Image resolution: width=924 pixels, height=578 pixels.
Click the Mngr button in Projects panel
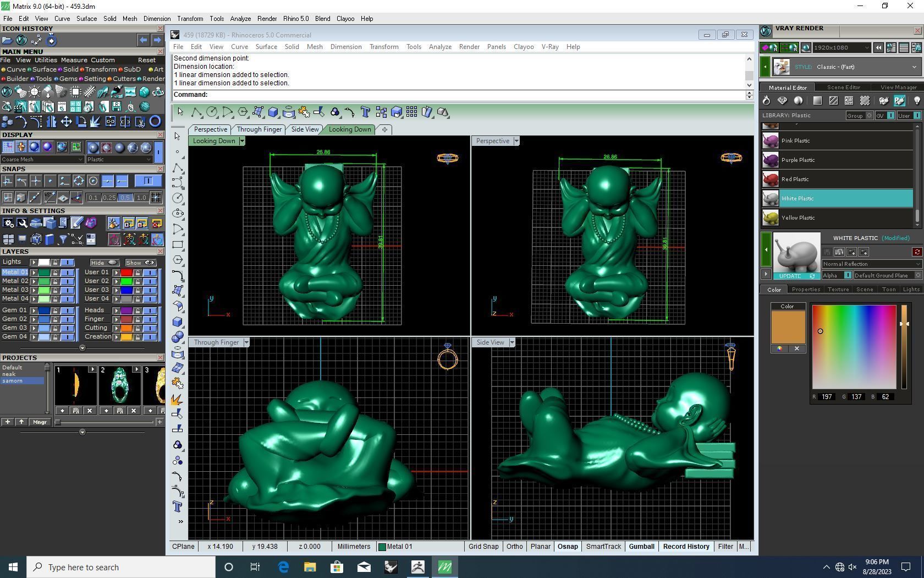point(40,422)
